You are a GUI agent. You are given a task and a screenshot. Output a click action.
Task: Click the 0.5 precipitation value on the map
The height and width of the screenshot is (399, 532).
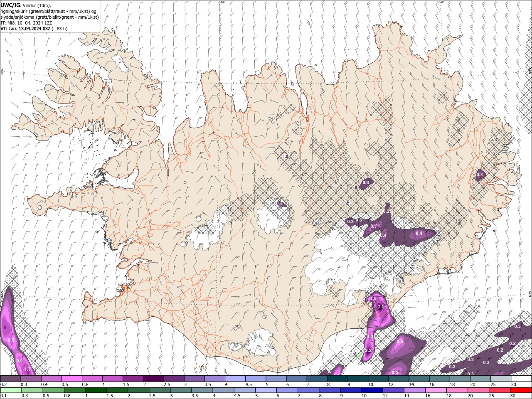point(395,372)
